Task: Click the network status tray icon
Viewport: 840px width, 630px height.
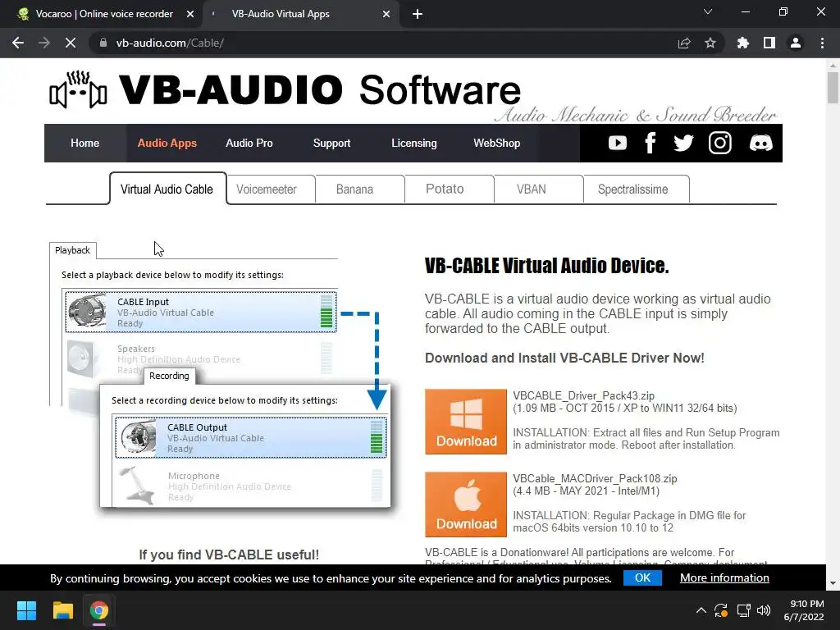Action: click(x=743, y=610)
